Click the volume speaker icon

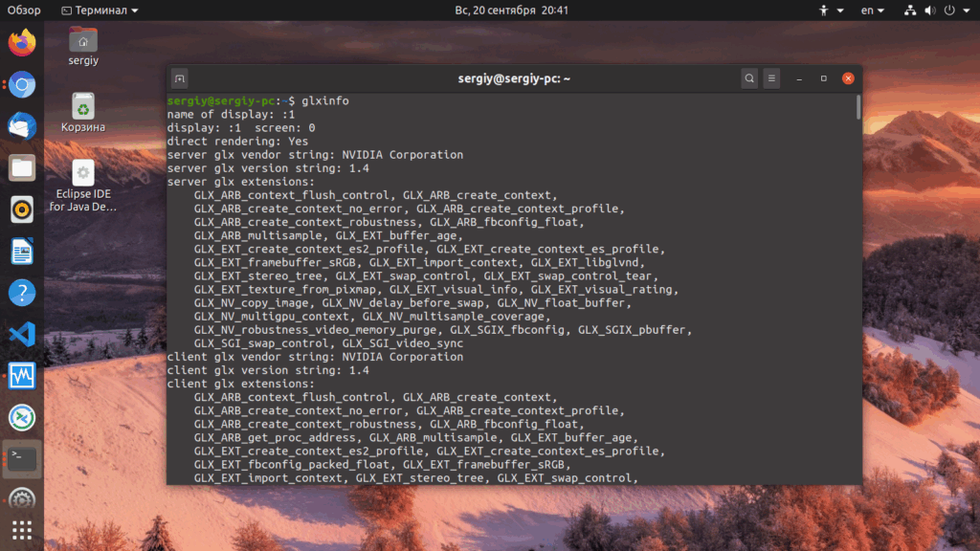pyautogui.click(x=930, y=10)
